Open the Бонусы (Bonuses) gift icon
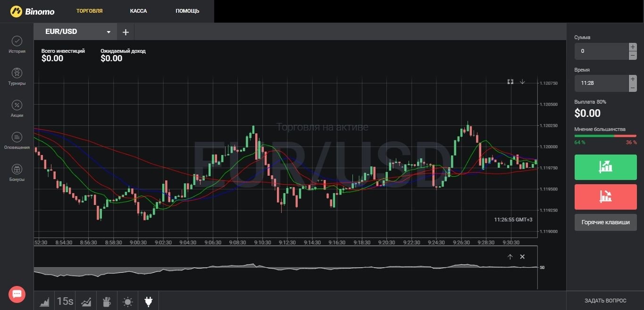This screenshot has width=644, height=310. (17, 169)
